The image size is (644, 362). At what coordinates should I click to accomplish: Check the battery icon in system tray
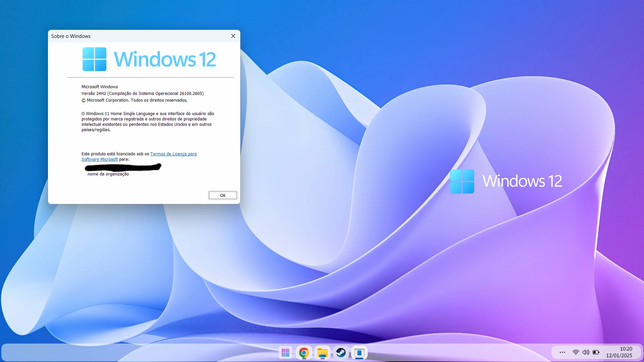coord(596,352)
